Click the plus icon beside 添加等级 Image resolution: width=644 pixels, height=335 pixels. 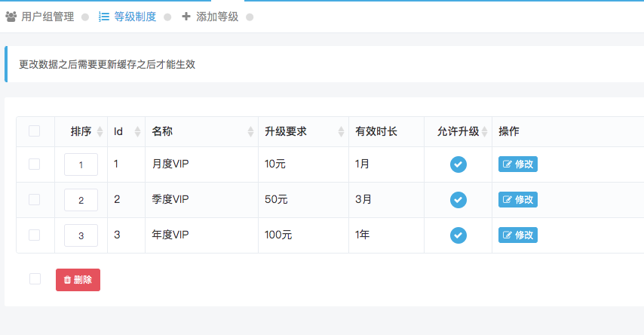pos(186,17)
